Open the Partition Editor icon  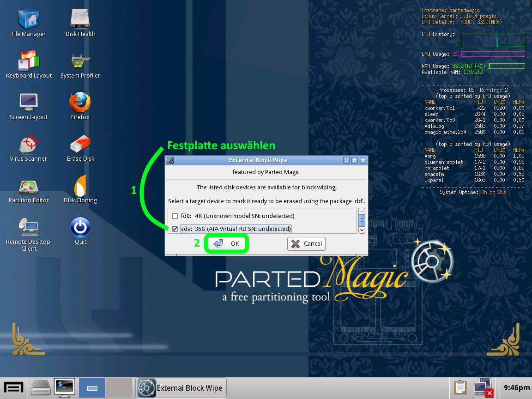pos(29,191)
